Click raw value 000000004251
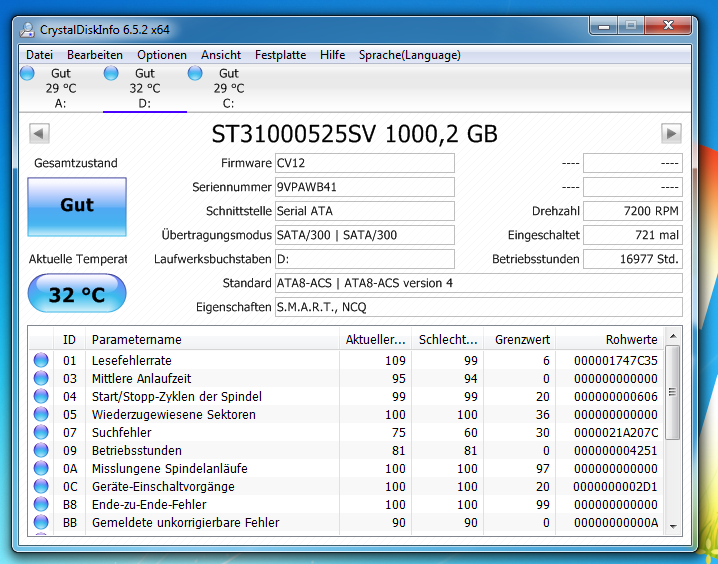718x564 pixels. [x=615, y=450]
